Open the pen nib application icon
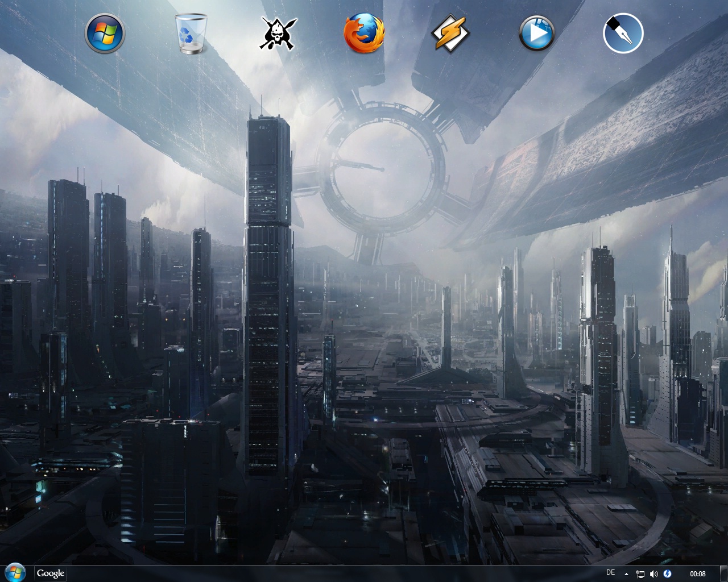 pos(623,34)
